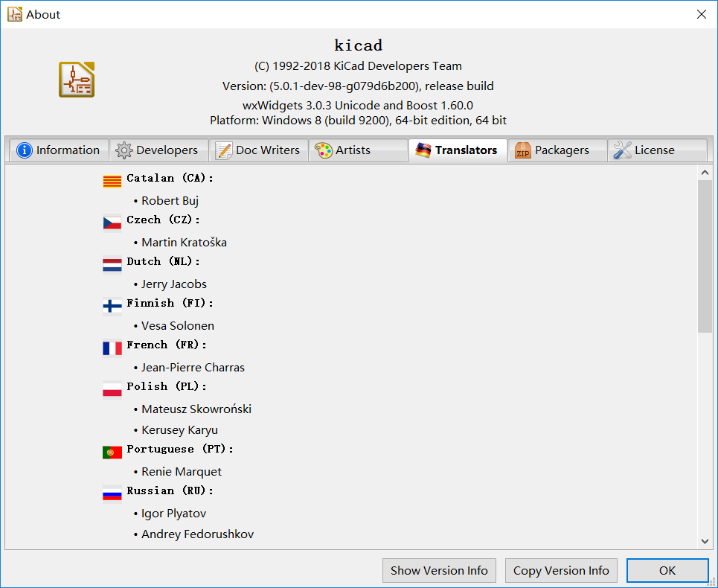Viewport: 718px width, 588px height.
Task: Open the Doc Writers tab
Action: tap(259, 150)
